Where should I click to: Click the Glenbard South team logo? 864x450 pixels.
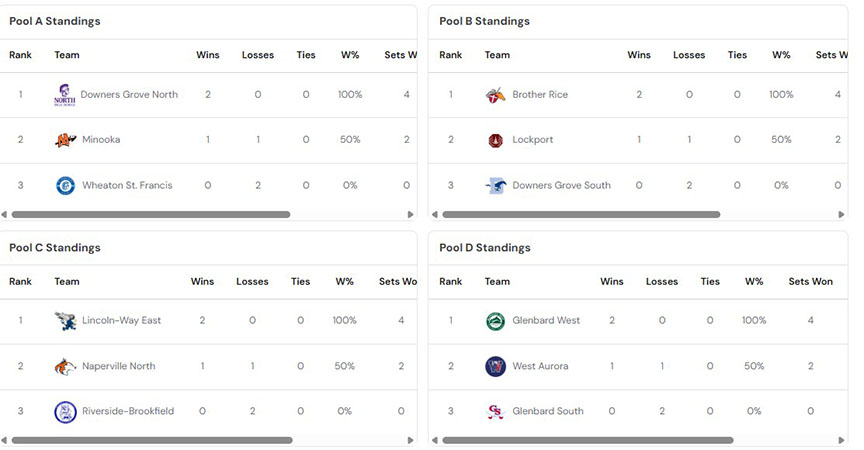495,411
